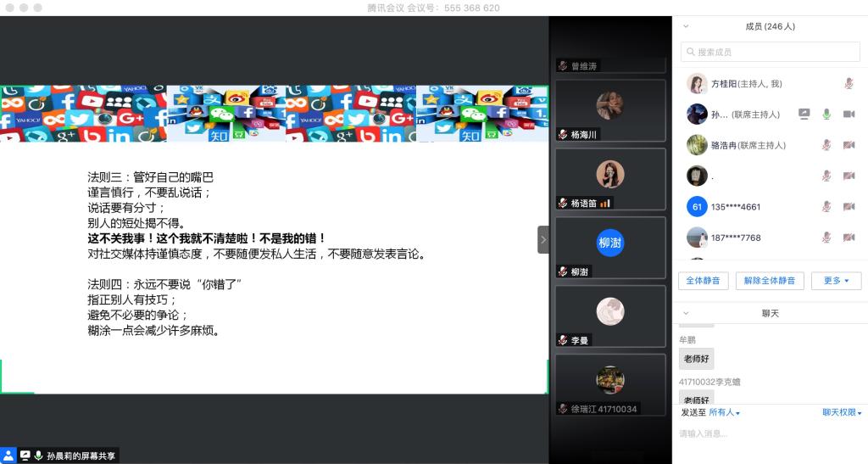The width and height of the screenshot is (868, 464).
Task: Select the blue 柳澍 avatar tile
Action: [x=610, y=243]
